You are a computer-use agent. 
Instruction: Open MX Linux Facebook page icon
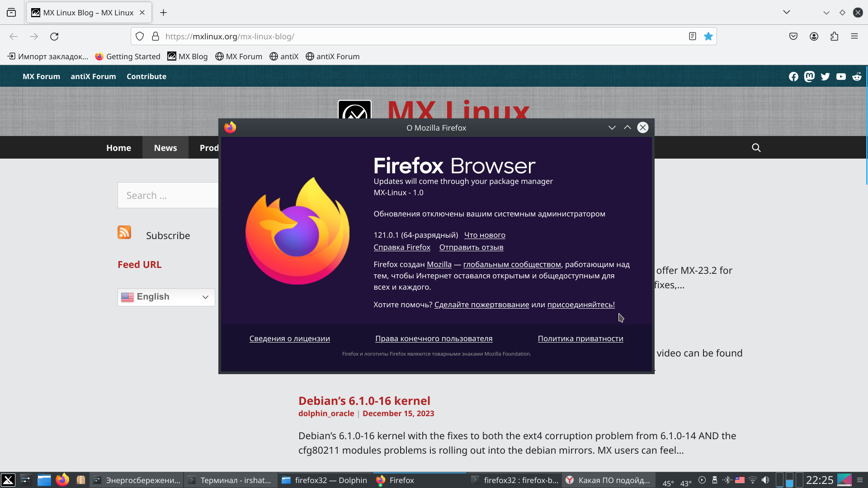point(793,77)
